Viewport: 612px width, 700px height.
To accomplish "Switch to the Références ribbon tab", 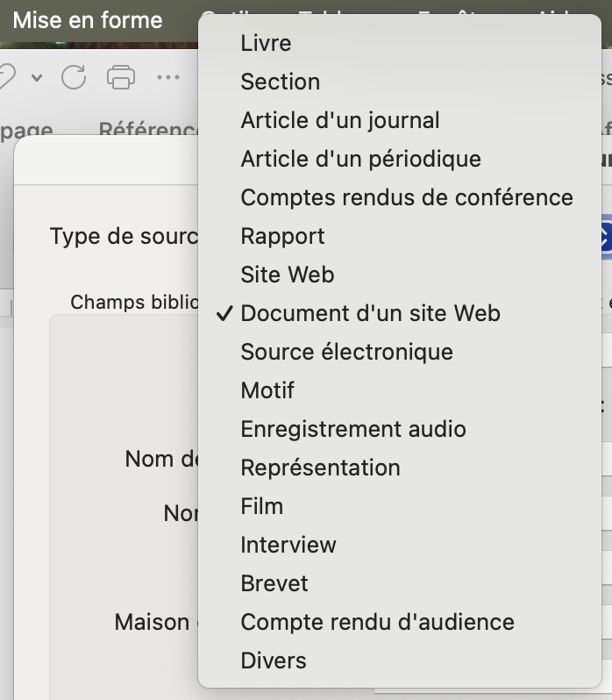I will coord(149,130).
